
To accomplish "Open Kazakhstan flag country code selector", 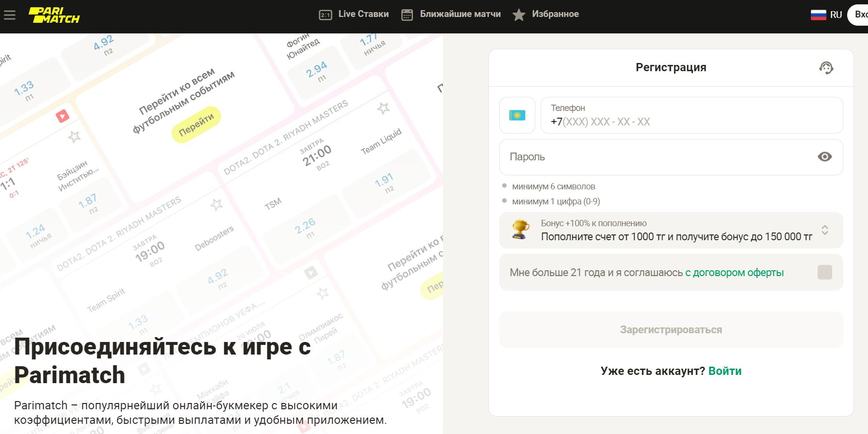I will coord(517,115).
